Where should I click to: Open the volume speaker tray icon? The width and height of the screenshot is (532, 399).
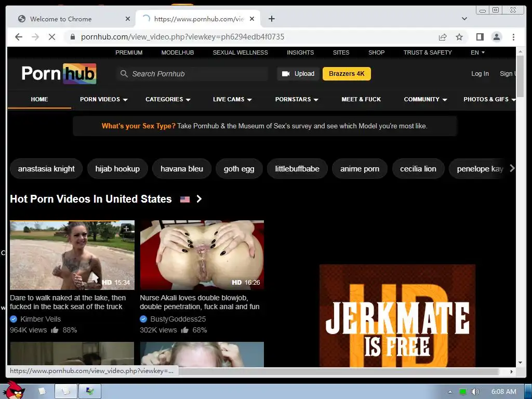pos(475,392)
